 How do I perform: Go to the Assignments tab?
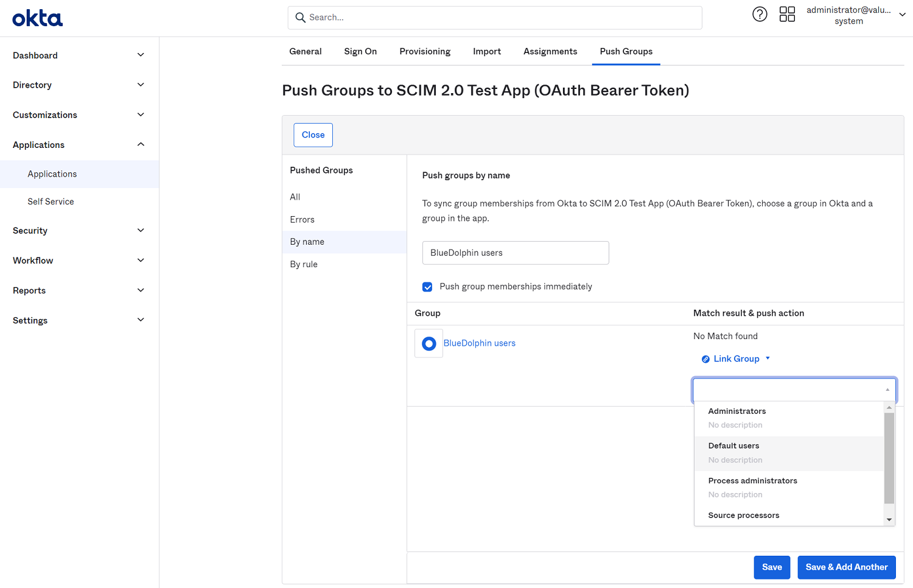click(x=550, y=52)
